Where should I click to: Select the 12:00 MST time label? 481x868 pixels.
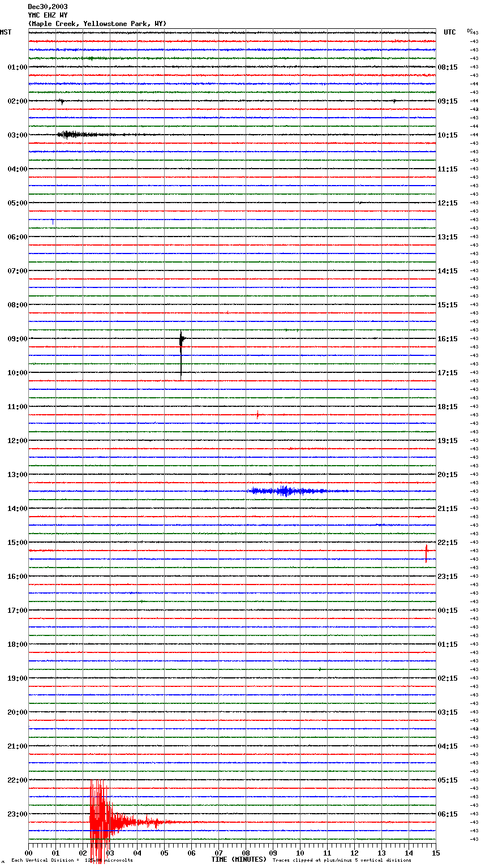[x=17, y=441]
